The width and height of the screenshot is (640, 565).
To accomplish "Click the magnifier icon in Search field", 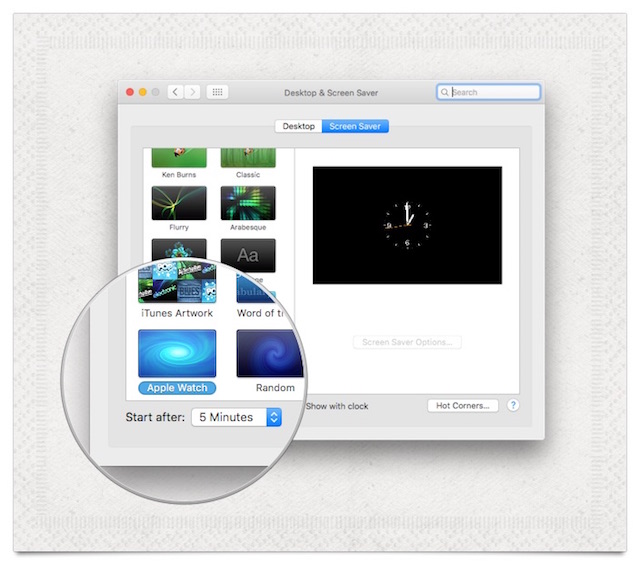I will (444, 92).
